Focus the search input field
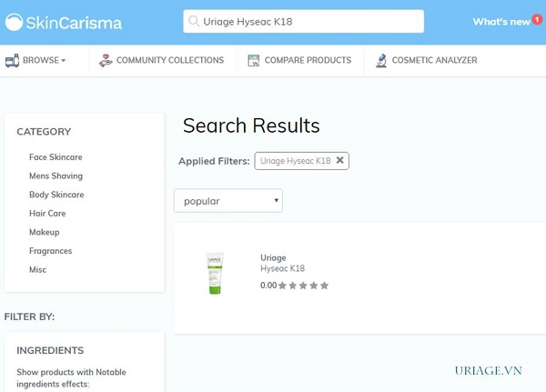The height and width of the screenshot is (392, 546). 309,21
